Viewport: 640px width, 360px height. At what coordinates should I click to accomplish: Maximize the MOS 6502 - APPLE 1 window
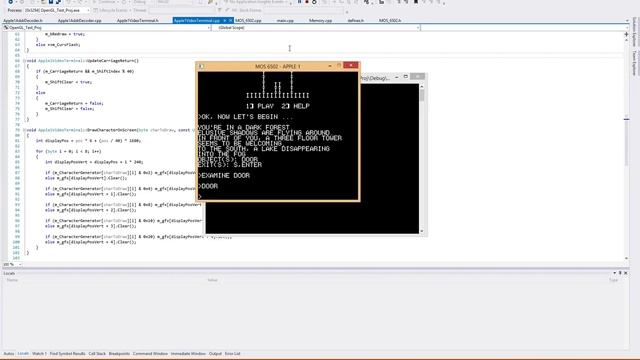(x=338, y=66)
